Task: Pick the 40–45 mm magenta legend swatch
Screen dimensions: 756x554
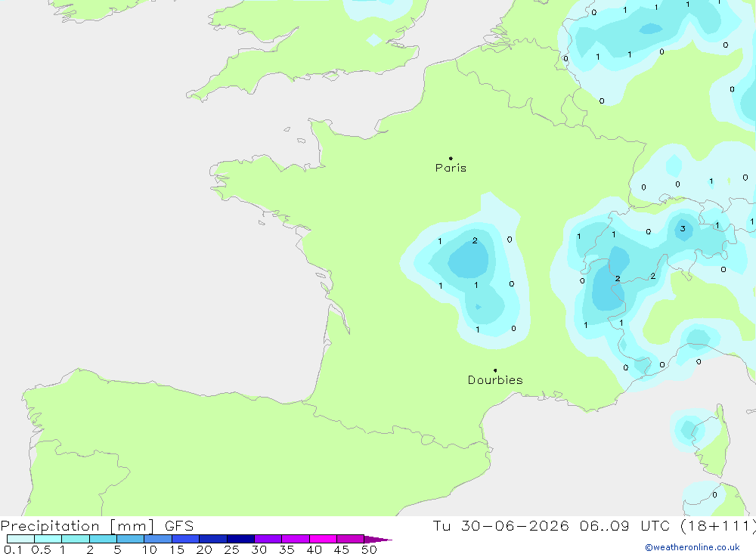Action: coord(323,539)
